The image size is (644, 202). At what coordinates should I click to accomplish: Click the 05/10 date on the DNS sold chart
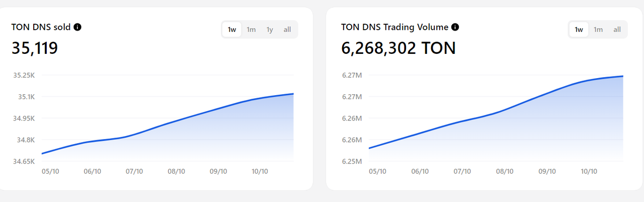(x=50, y=171)
